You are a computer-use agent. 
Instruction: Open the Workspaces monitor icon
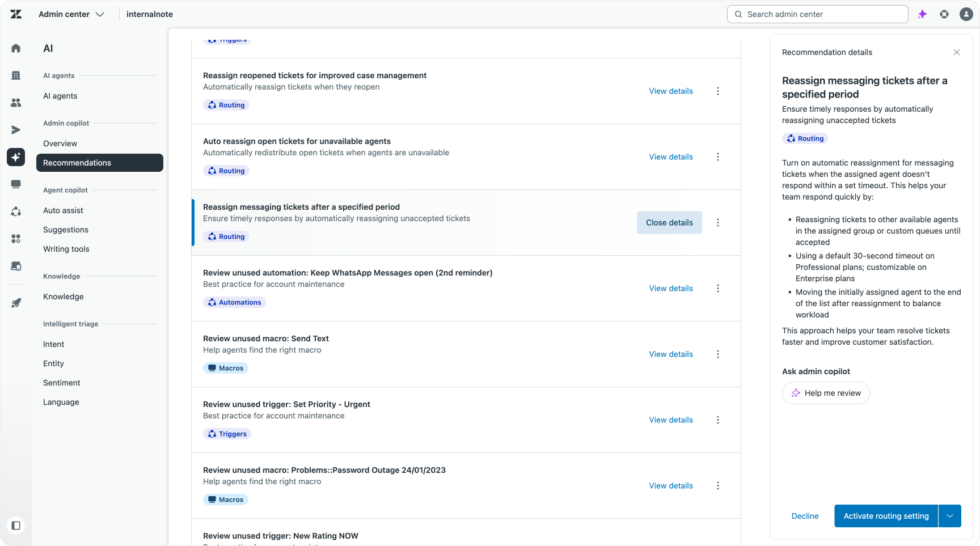coord(16,184)
